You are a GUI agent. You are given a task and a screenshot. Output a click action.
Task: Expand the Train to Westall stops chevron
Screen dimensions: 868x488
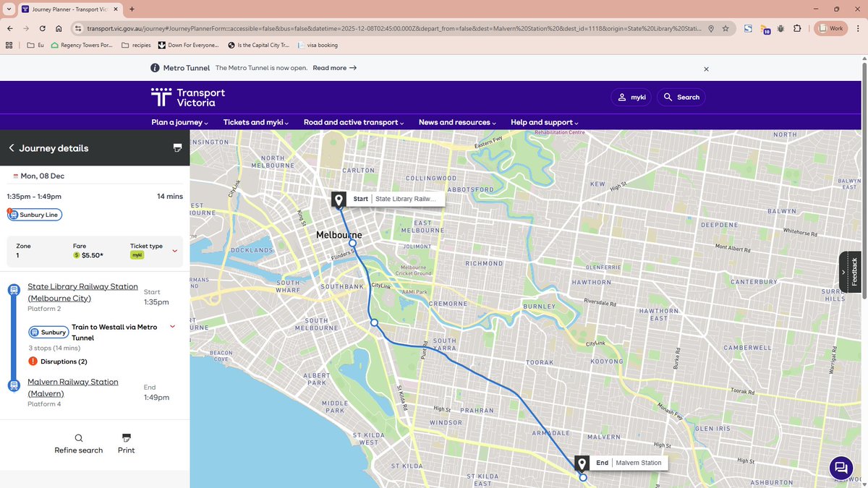coord(172,327)
